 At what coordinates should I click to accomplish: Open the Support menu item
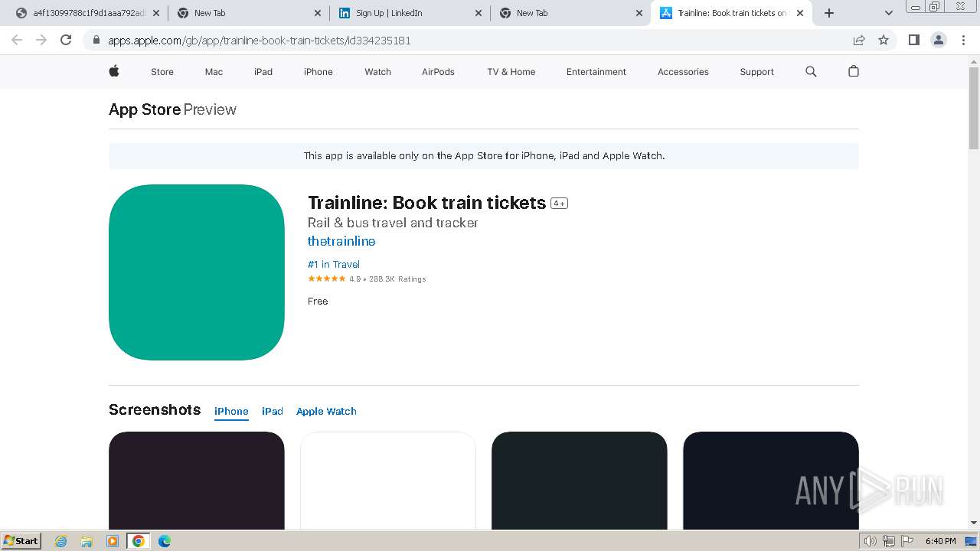pos(756,72)
